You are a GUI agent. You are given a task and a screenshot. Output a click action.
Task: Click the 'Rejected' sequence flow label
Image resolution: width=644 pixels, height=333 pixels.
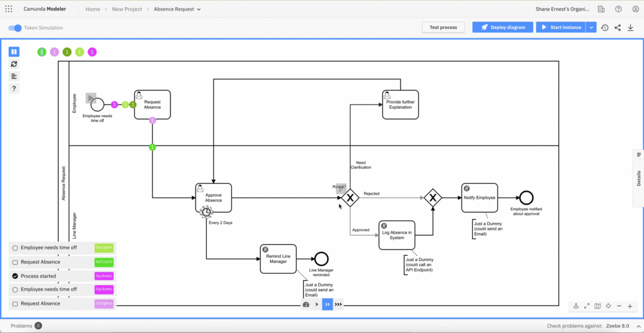pos(371,193)
